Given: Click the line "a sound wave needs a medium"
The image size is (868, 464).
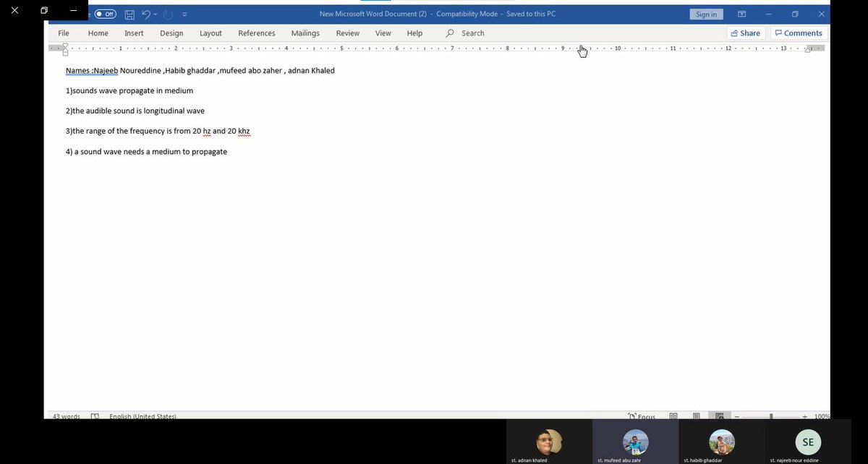Looking at the screenshot, I should [x=146, y=152].
